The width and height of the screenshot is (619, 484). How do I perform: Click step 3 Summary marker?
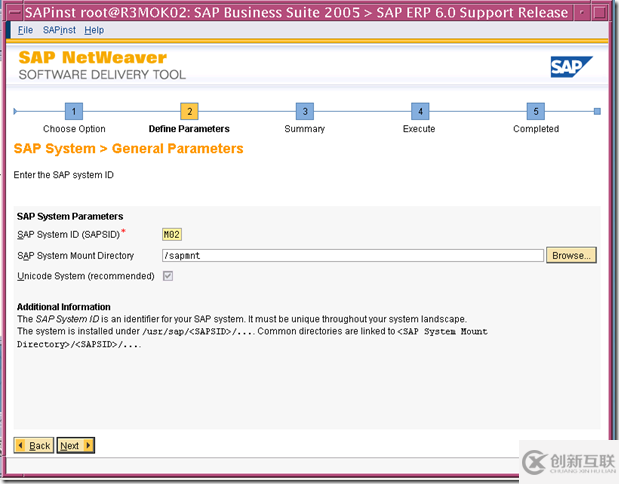(305, 111)
